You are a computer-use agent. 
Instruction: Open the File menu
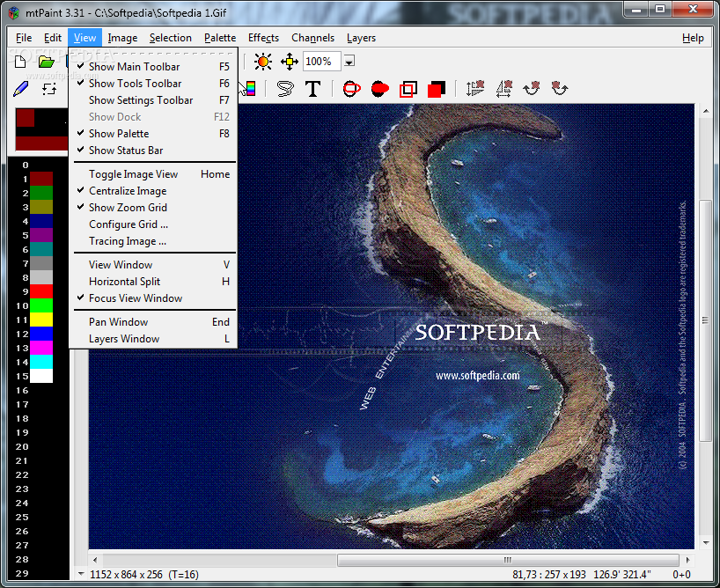(x=24, y=38)
